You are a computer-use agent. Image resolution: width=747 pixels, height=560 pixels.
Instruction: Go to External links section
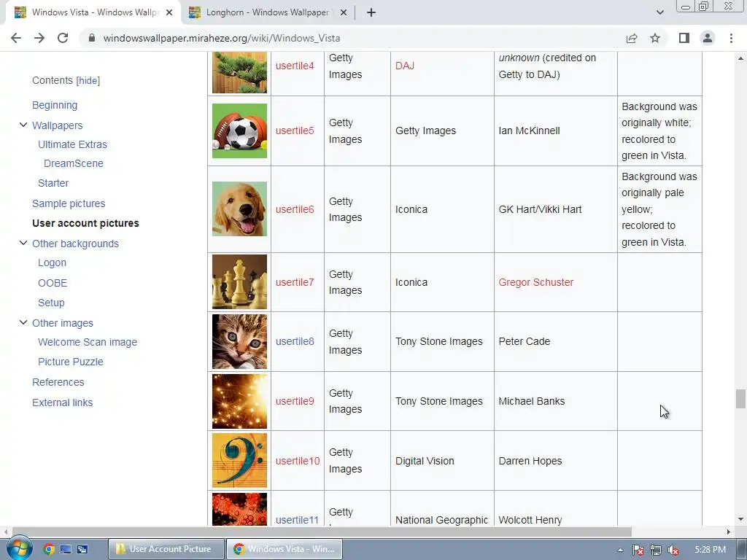point(63,402)
